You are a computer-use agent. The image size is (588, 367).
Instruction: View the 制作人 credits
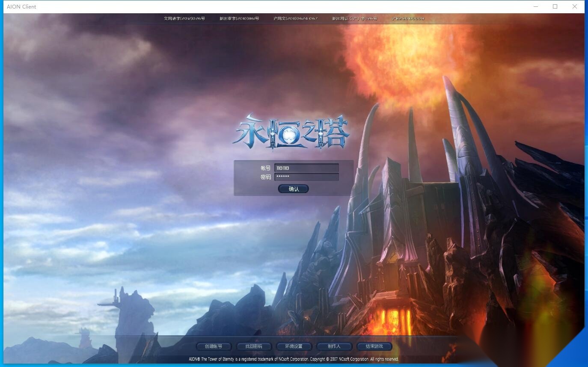334,346
